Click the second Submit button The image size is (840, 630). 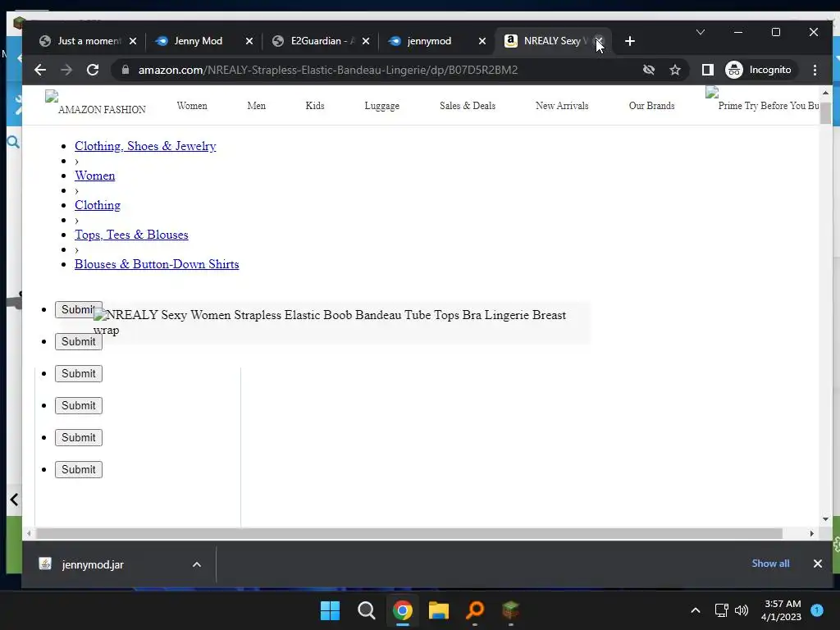point(78,342)
